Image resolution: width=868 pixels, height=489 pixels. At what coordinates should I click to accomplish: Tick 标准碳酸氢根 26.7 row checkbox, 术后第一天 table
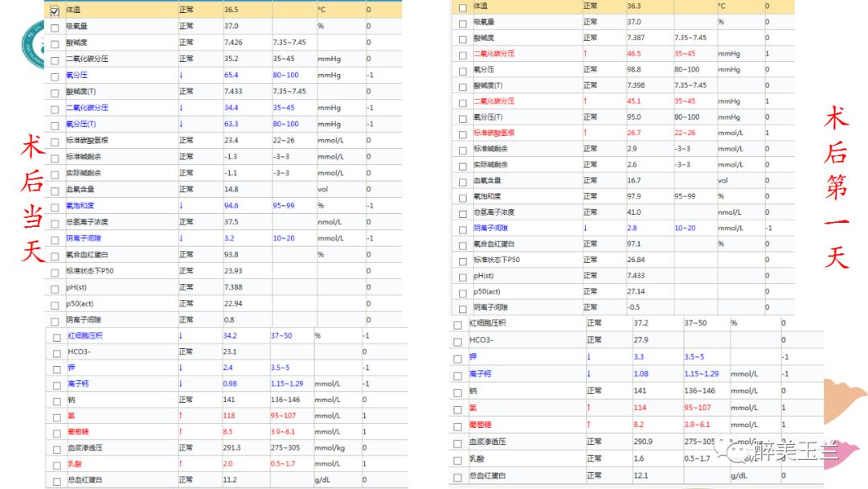[x=462, y=134]
